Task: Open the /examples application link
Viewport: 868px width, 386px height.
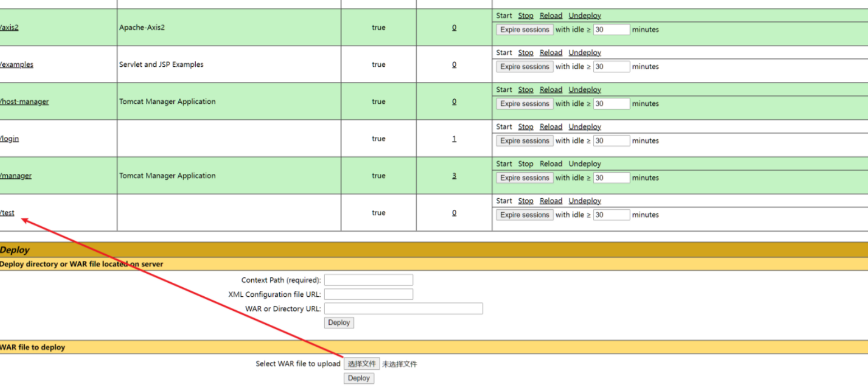Action: tap(16, 65)
